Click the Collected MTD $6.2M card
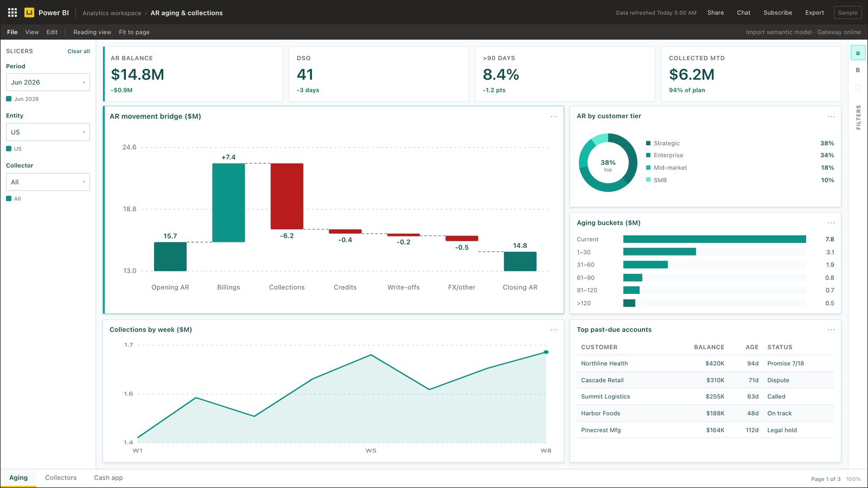This screenshot has height=488, width=868. click(751, 74)
